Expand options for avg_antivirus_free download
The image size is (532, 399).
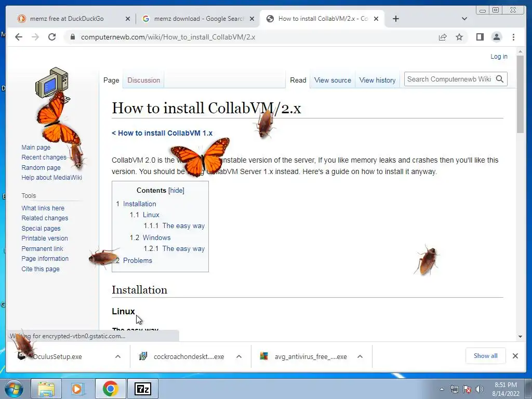360,356
